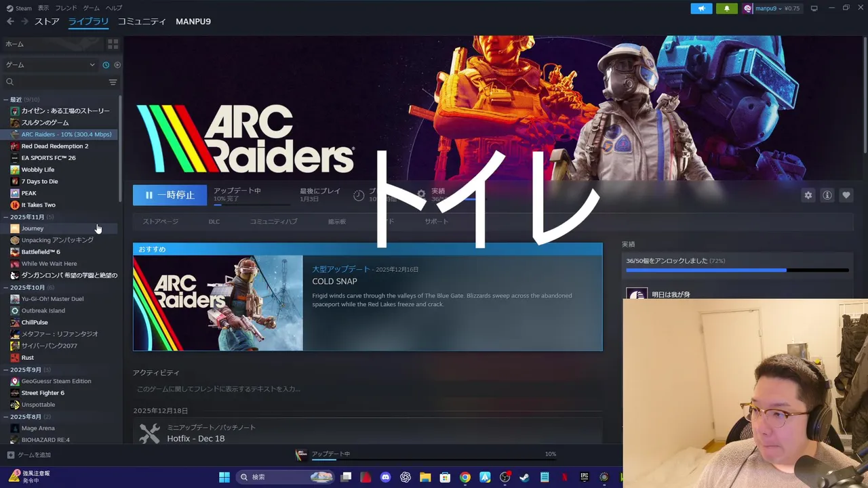The width and height of the screenshot is (868, 488).
Task: Click the search magnifier in the library sidebar
Action: (10, 82)
